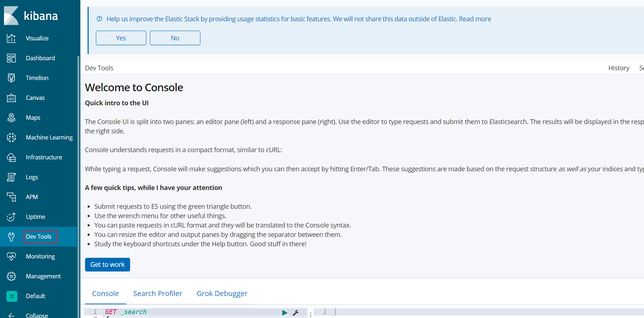Select Uptime label in sidebar
The width and height of the screenshot is (644, 318).
point(36,217)
